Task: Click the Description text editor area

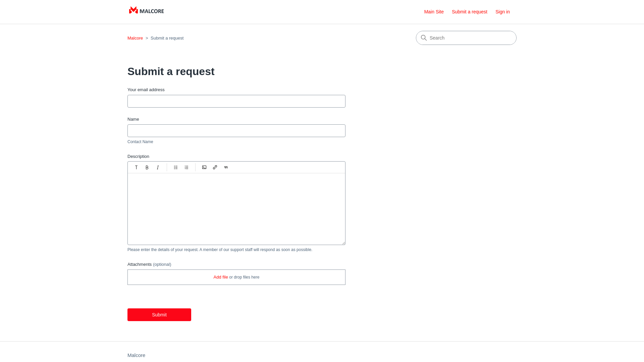Action: tap(236, 208)
